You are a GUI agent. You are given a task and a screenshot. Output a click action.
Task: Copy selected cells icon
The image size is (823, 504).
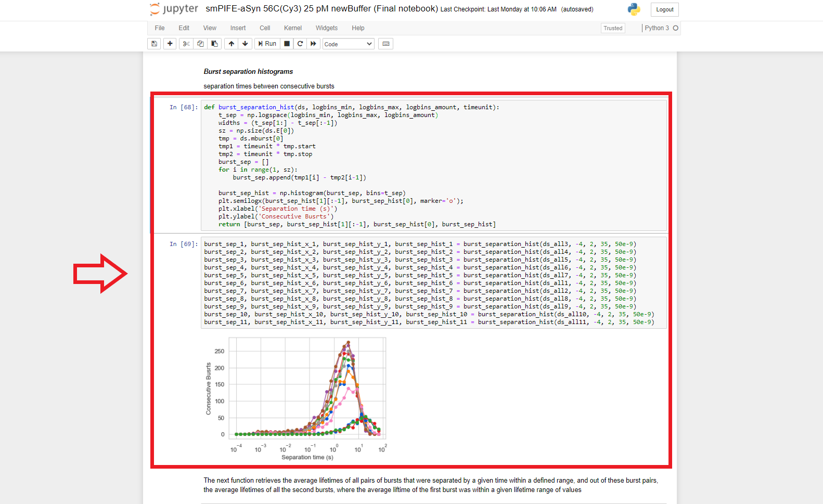coord(200,44)
